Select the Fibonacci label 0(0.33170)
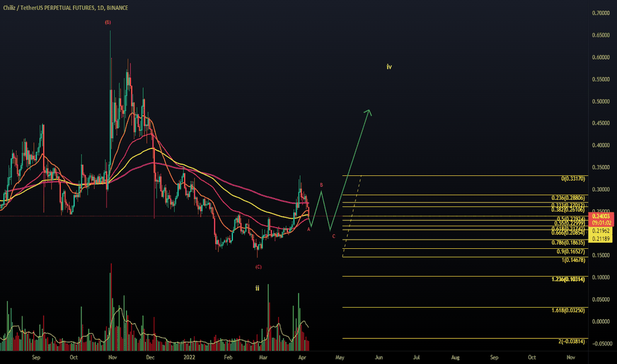The height and width of the screenshot is (364, 617). [x=573, y=179]
